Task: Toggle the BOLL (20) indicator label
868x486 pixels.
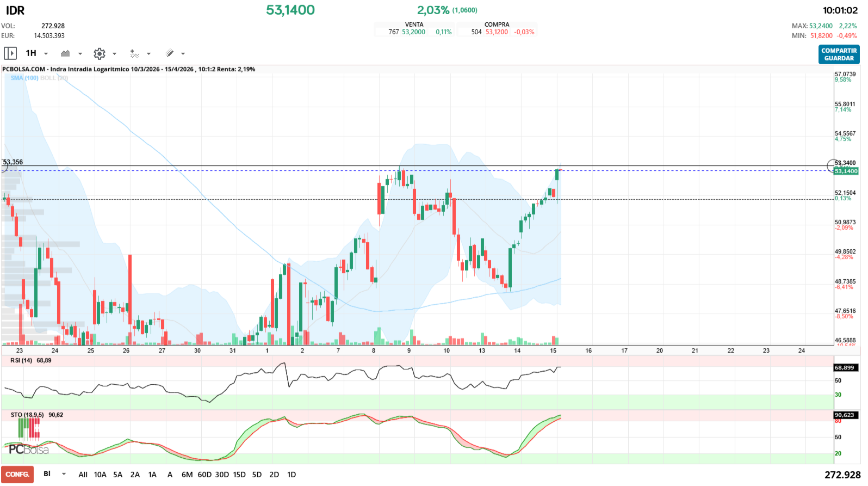Action: coord(54,78)
